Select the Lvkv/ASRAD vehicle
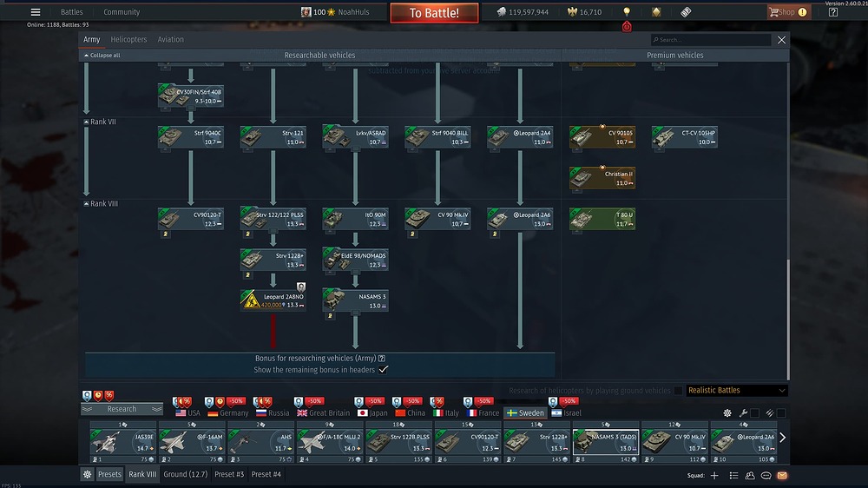 tap(355, 137)
